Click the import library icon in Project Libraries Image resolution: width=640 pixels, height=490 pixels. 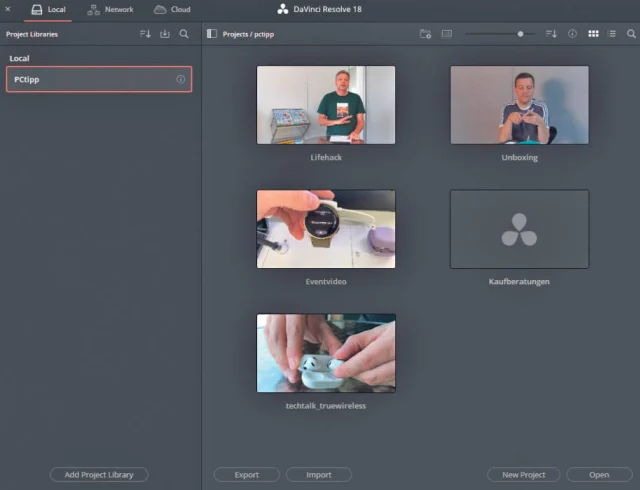point(165,34)
